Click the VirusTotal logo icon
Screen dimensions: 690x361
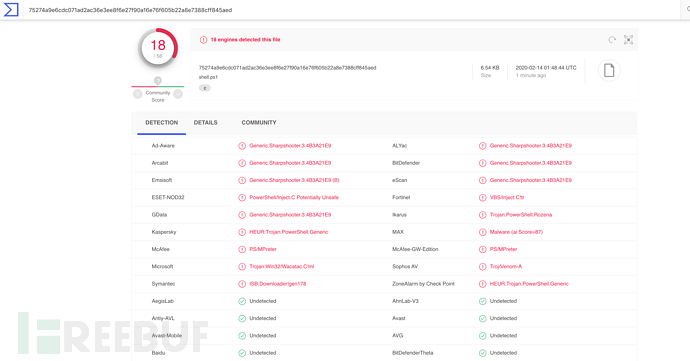(x=11, y=9)
